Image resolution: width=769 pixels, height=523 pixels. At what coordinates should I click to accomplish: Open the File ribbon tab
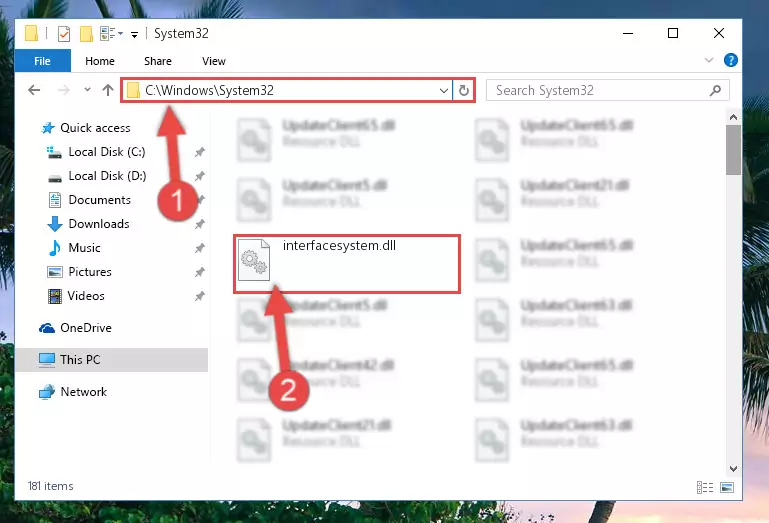click(43, 61)
